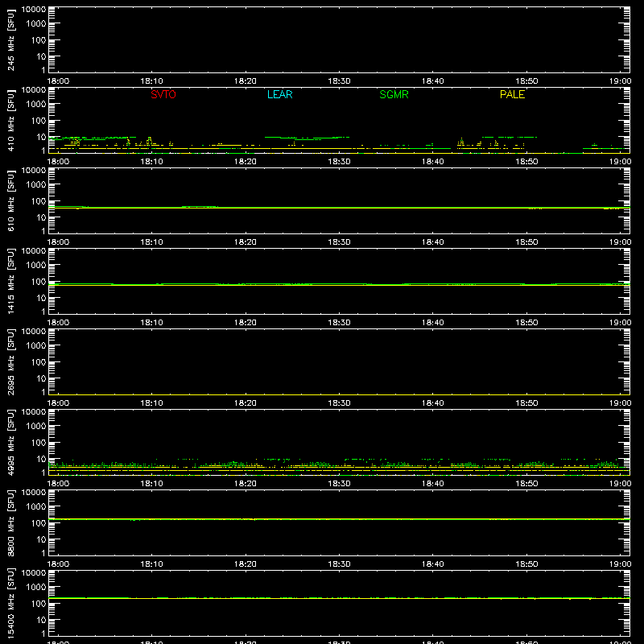Click the 10000 value on 15400 MHz axis
Image resolution: width=644 pixels, height=644 pixels.
(x=33, y=573)
